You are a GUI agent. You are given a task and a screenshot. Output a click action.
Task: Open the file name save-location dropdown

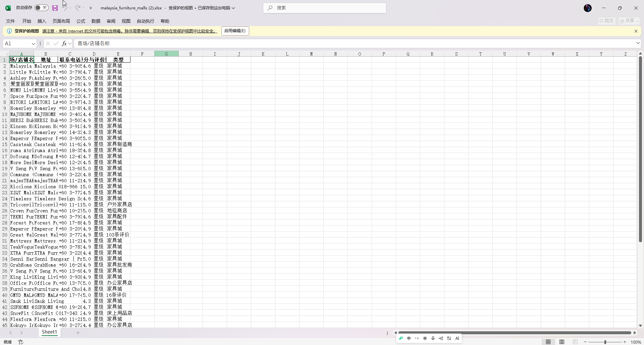coord(233,8)
